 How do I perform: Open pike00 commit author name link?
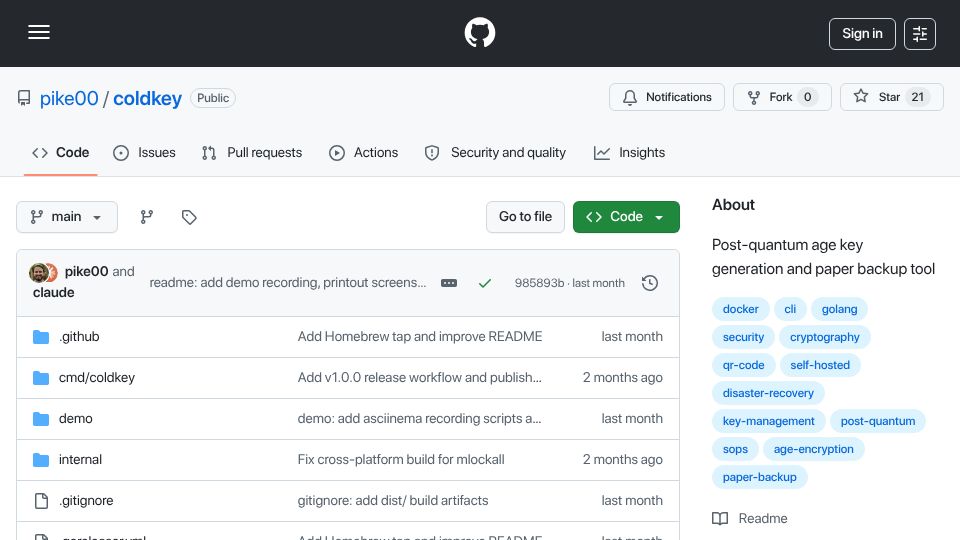pos(86,271)
